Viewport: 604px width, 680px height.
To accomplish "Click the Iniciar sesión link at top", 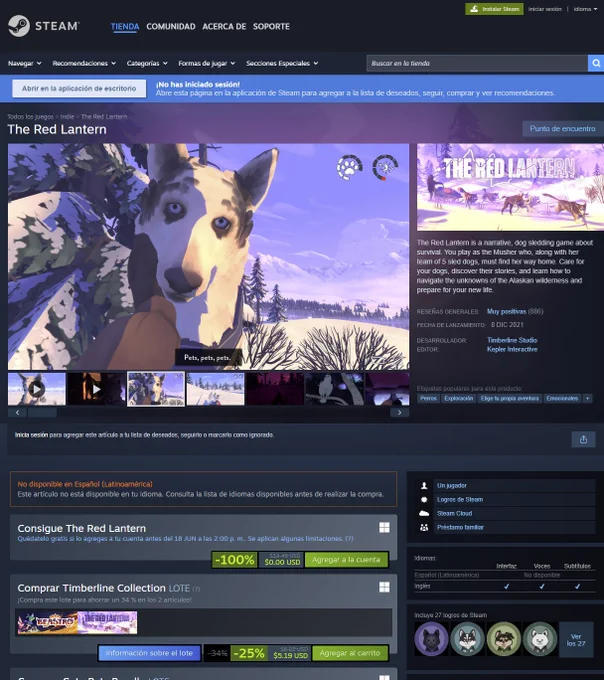I will 545,9.
